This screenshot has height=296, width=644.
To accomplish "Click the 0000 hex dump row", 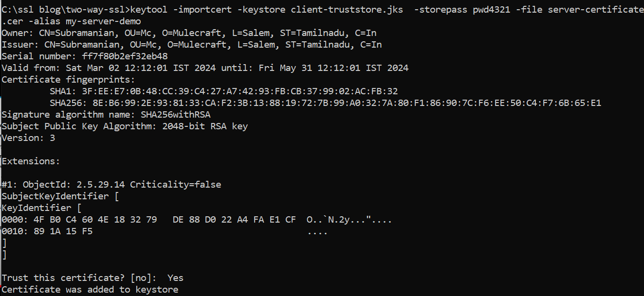I will 148,220.
